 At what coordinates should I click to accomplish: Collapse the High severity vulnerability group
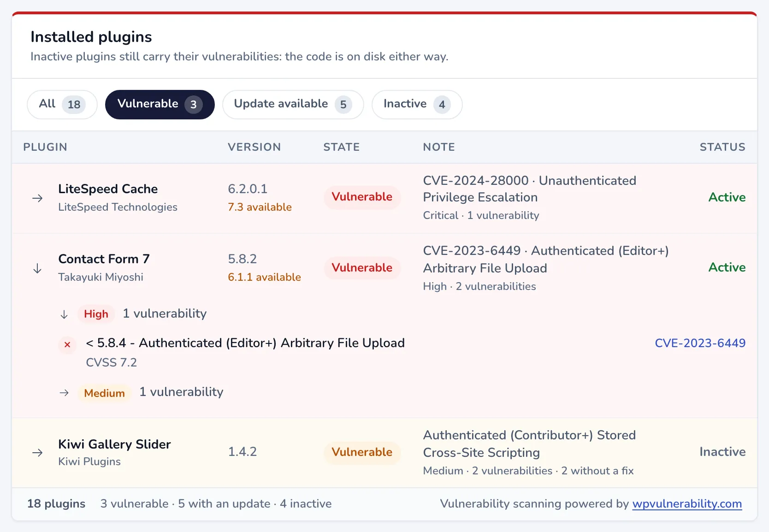coord(64,314)
